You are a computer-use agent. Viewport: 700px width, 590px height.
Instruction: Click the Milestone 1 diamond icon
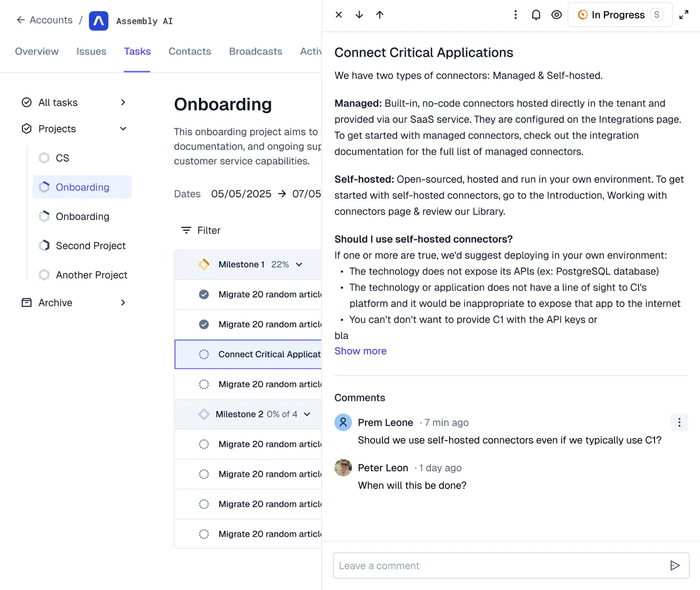pyautogui.click(x=204, y=264)
